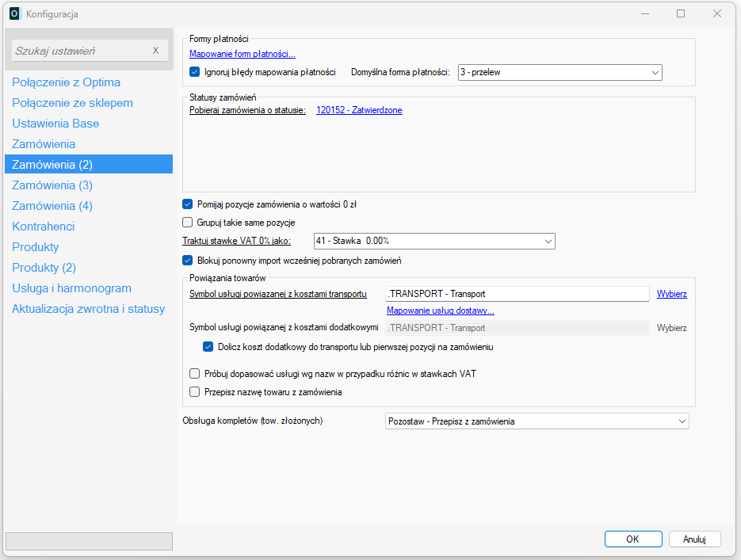Open the 'Kontrahenci' settings section
Screen dimensions: 741x560
(x=43, y=227)
